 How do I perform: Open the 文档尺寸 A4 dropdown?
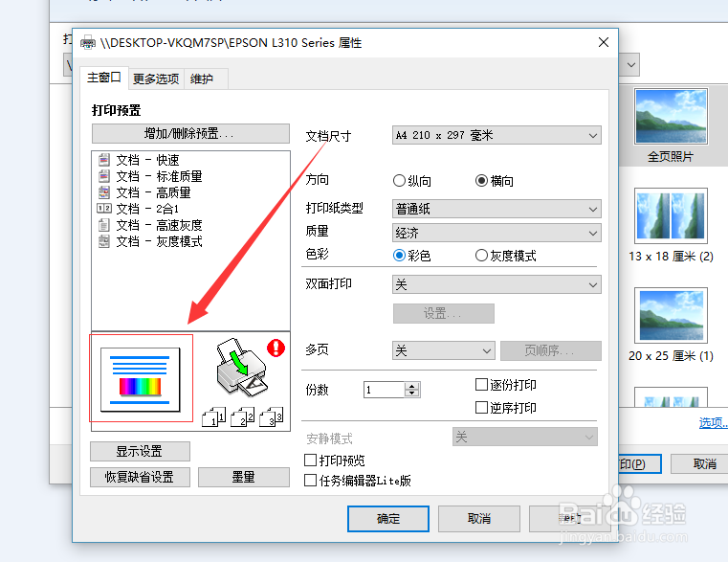coord(496,135)
